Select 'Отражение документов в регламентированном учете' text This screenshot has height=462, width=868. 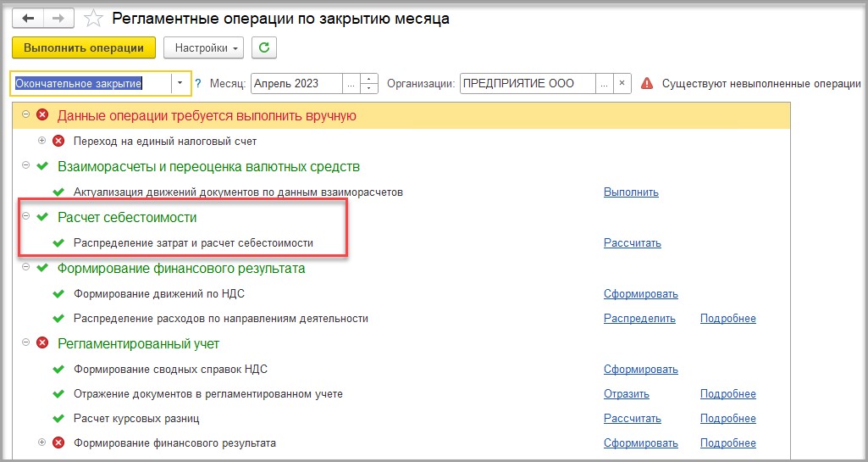click(208, 394)
